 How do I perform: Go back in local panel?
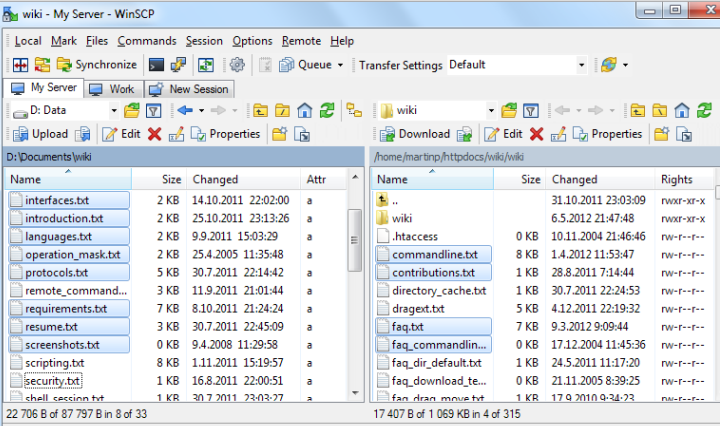pyautogui.click(x=185, y=111)
